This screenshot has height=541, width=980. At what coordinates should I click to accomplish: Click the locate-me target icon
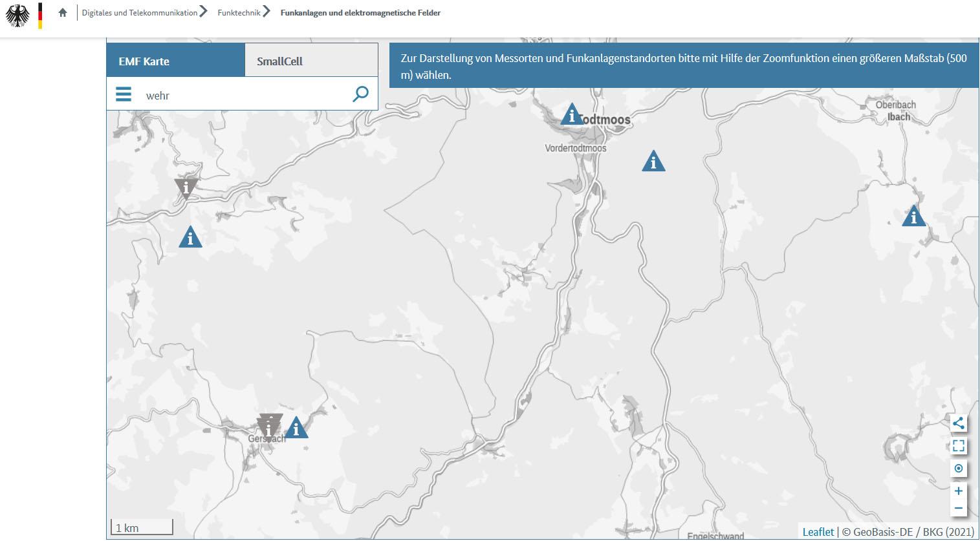(x=958, y=468)
